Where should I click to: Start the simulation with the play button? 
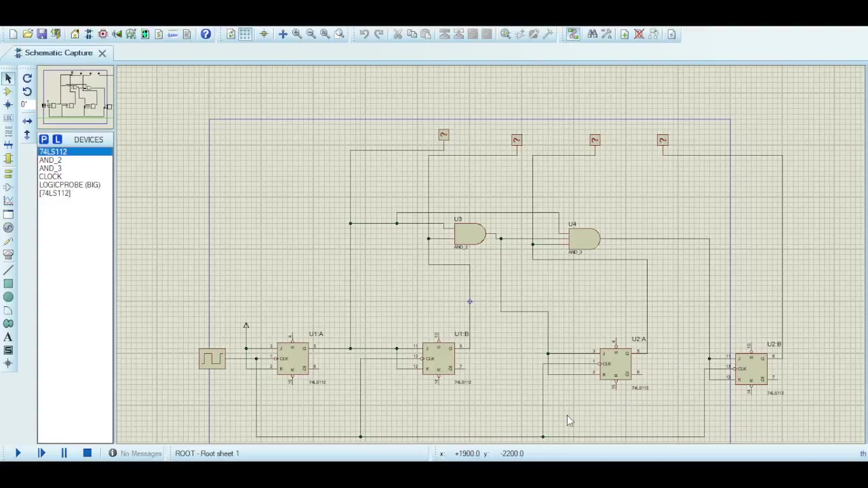(x=18, y=453)
